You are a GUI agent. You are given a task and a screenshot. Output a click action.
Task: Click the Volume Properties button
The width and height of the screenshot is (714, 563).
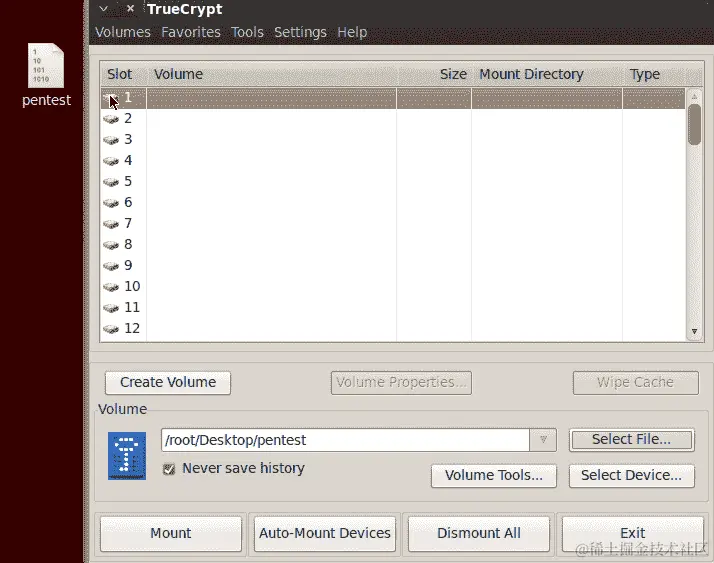point(401,383)
